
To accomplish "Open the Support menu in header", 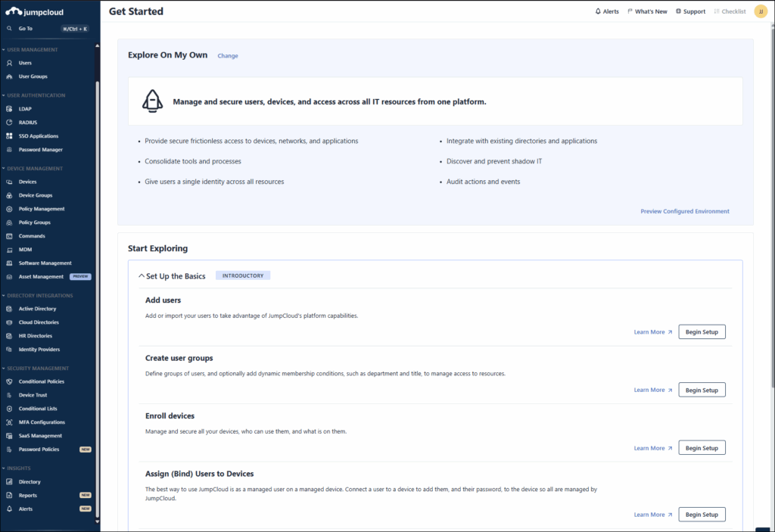I will pyautogui.click(x=690, y=11).
